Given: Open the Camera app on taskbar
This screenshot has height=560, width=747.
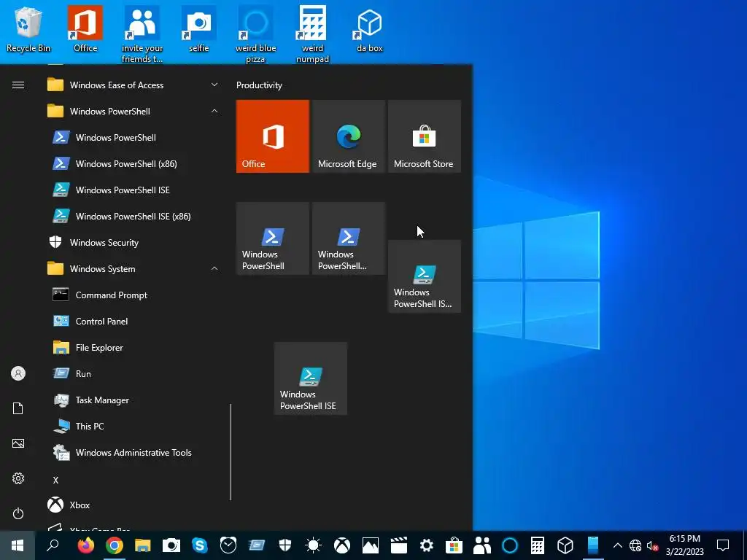Looking at the screenshot, I should 171,545.
